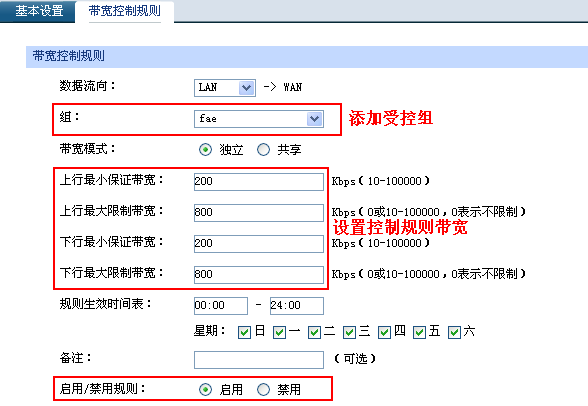Click the （可选） hint text

click(355, 359)
